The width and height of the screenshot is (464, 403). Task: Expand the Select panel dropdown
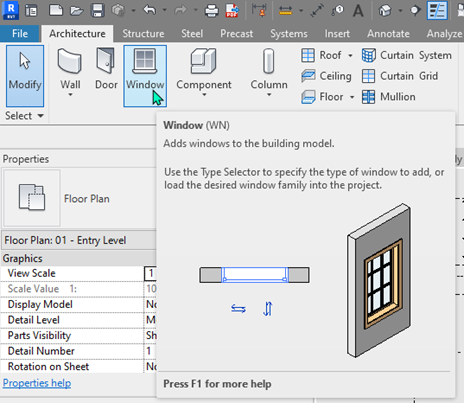pyautogui.click(x=24, y=116)
